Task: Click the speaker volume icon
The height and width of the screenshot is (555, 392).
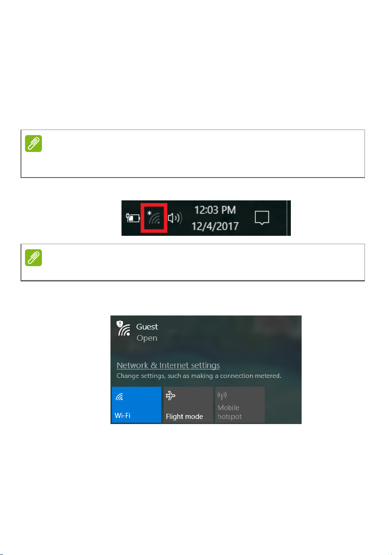Action: 175,219
